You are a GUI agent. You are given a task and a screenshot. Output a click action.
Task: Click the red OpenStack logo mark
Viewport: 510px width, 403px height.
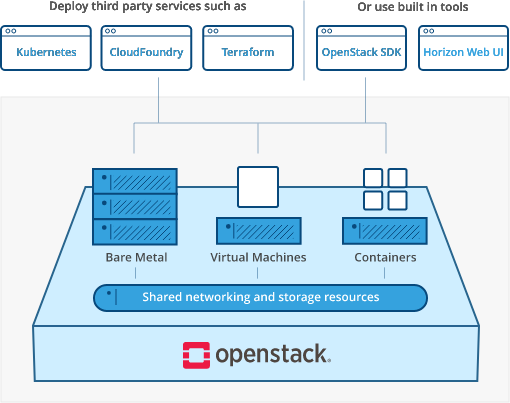point(196,355)
